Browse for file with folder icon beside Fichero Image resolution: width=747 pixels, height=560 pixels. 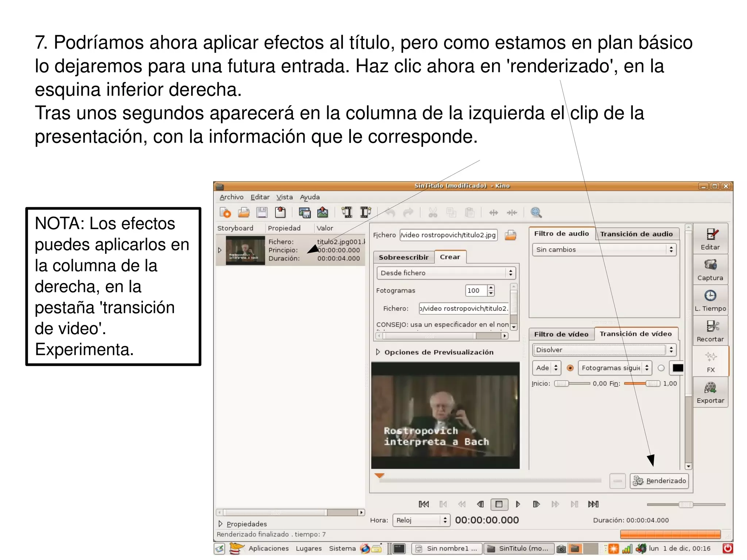[x=511, y=235]
